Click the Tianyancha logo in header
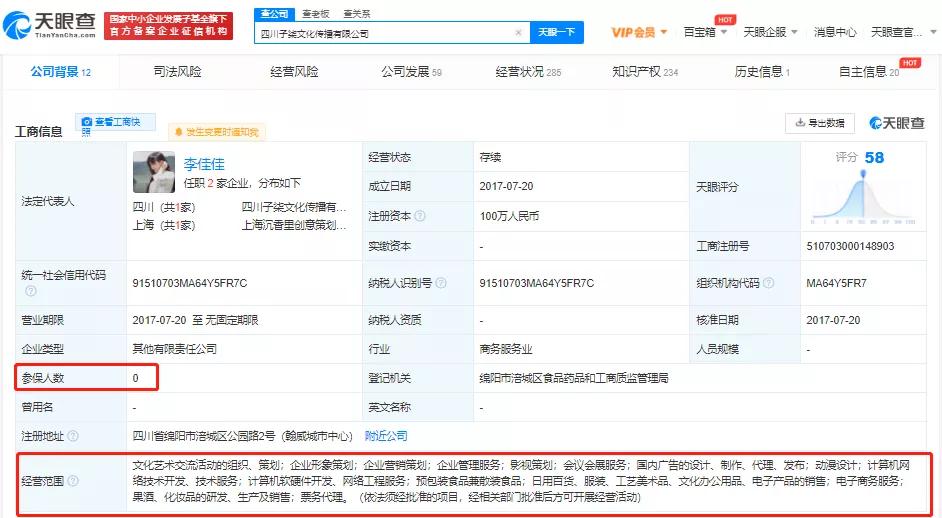The height and width of the screenshot is (518, 942). 49,25
